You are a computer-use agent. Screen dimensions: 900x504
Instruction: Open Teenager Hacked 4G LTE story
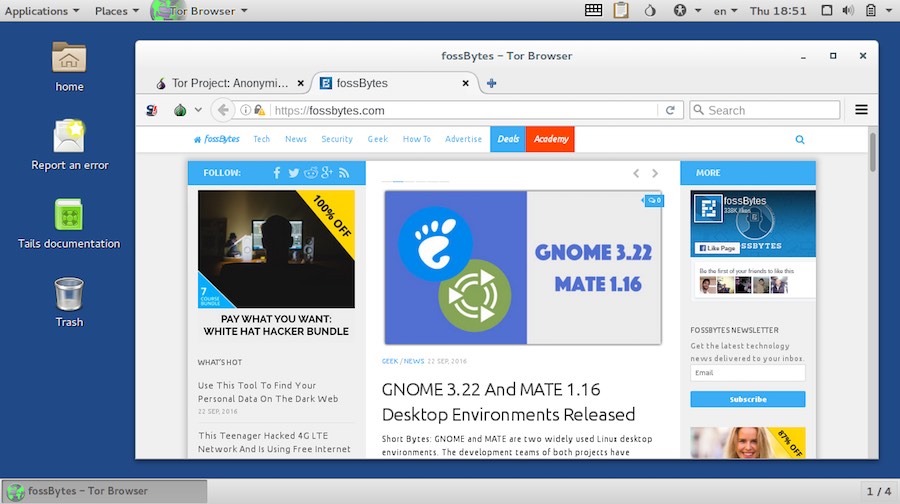[274, 442]
